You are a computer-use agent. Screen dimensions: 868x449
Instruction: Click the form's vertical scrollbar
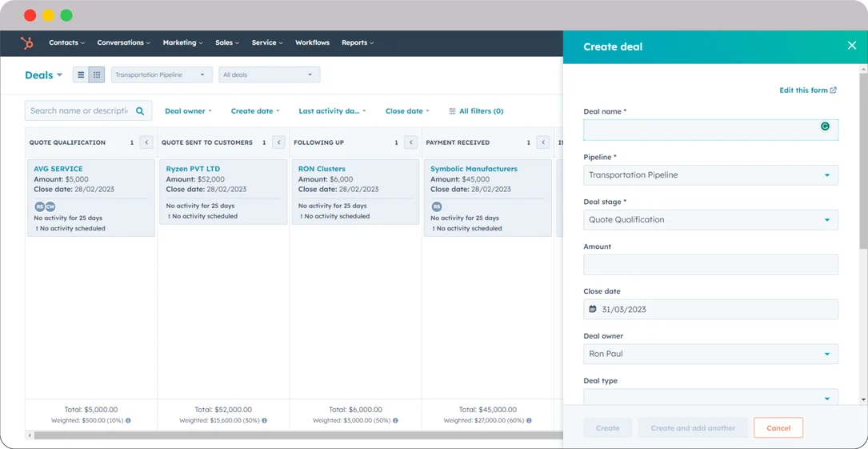863,161
